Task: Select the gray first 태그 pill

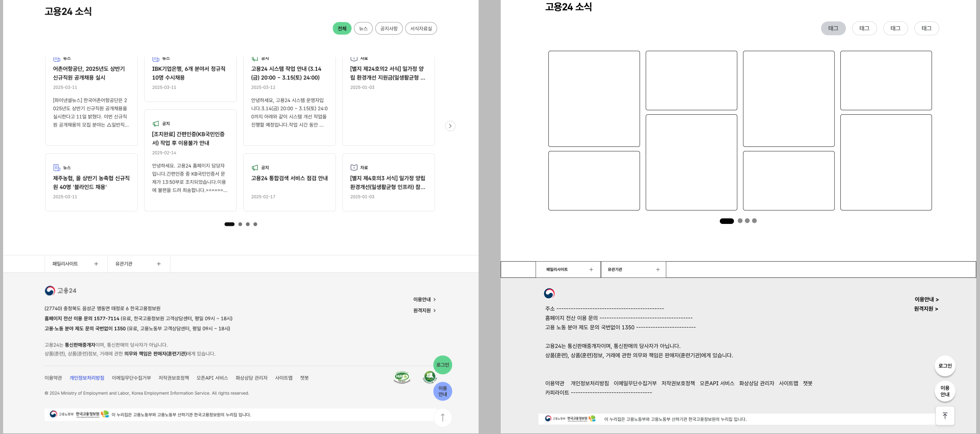Action: pyautogui.click(x=833, y=28)
